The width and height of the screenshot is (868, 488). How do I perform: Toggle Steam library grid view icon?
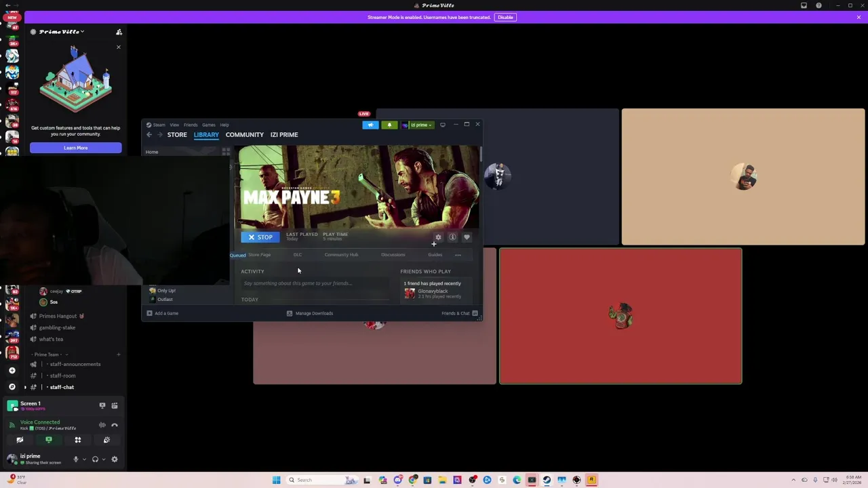pos(226,152)
